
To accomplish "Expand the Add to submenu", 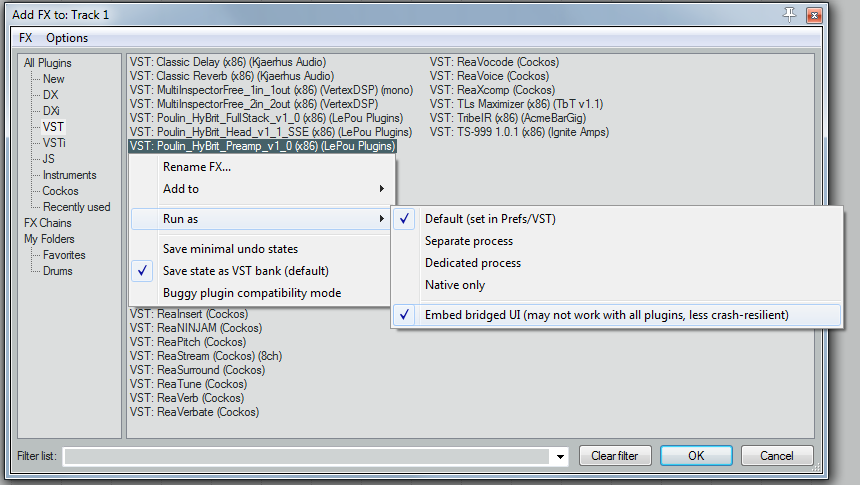I will point(262,189).
